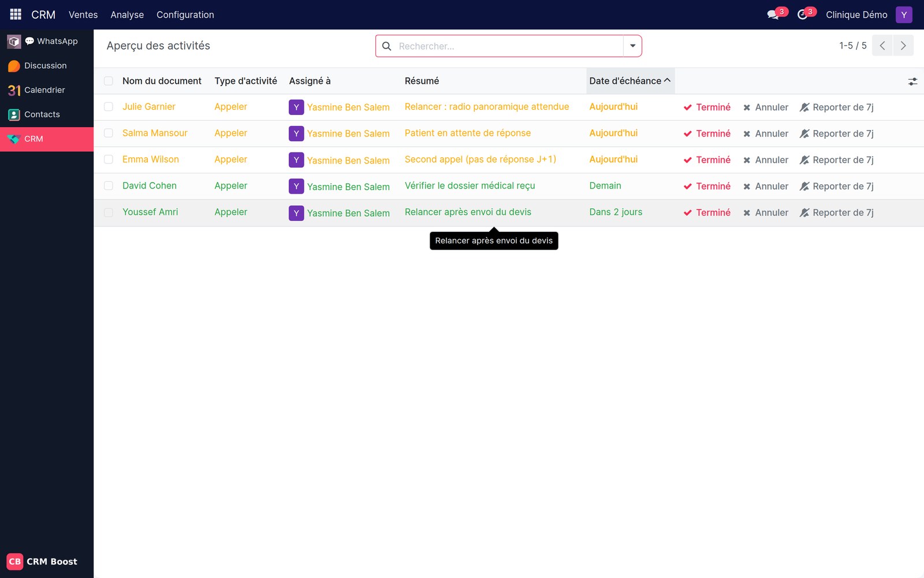Click the 1-5 / 5 pager counter
Image resolution: width=924 pixels, height=578 pixels.
[853, 46]
